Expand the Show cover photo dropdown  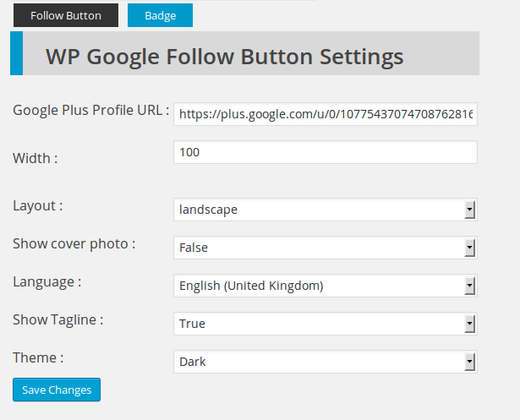pos(326,248)
